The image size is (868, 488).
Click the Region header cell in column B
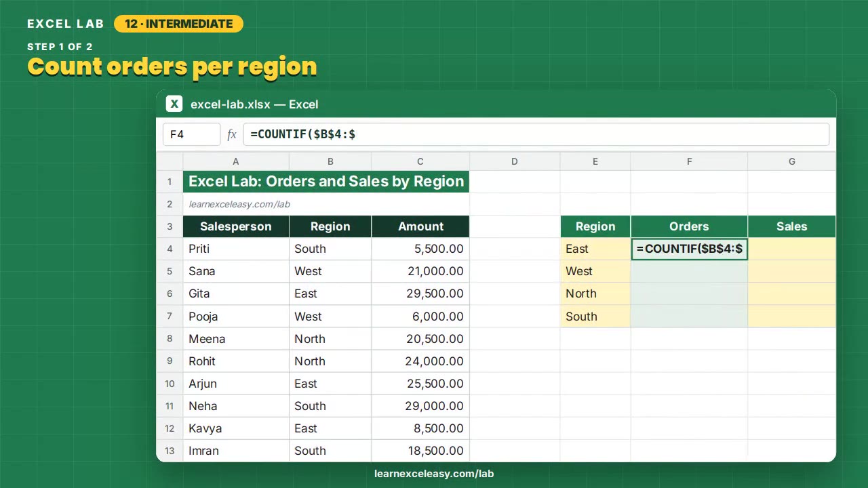330,226
